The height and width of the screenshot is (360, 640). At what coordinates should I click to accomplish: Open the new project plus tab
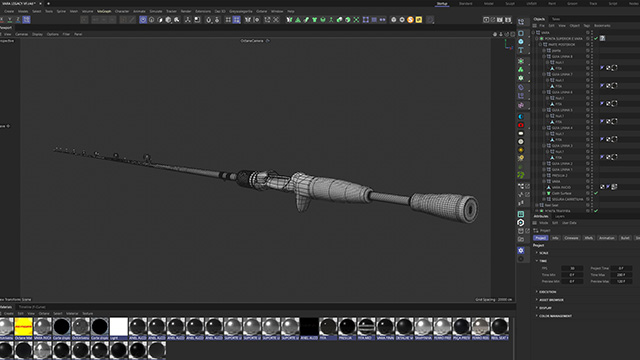[48, 4]
